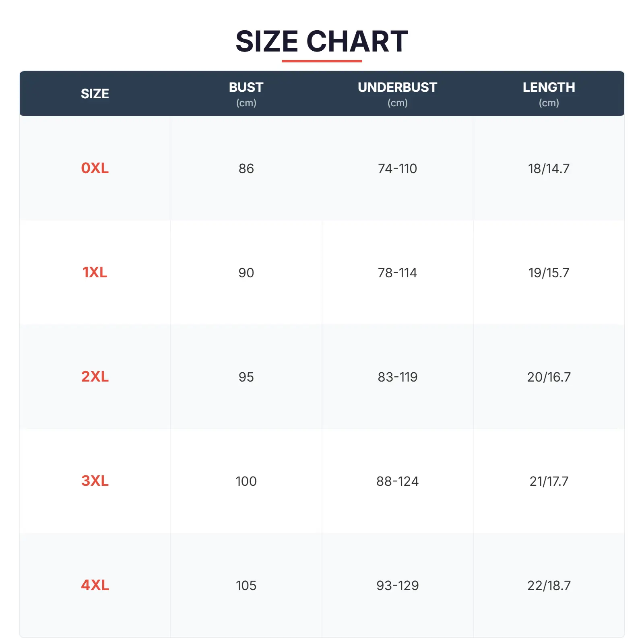Screen dimensions: 644x644
Task: Click underbust range 74-110
Action: click(397, 169)
